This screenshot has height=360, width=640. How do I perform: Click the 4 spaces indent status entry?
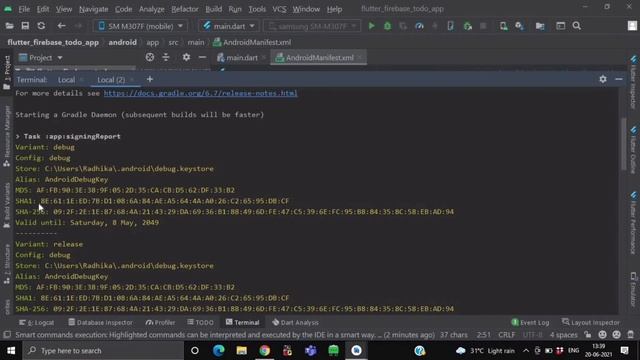point(564,335)
